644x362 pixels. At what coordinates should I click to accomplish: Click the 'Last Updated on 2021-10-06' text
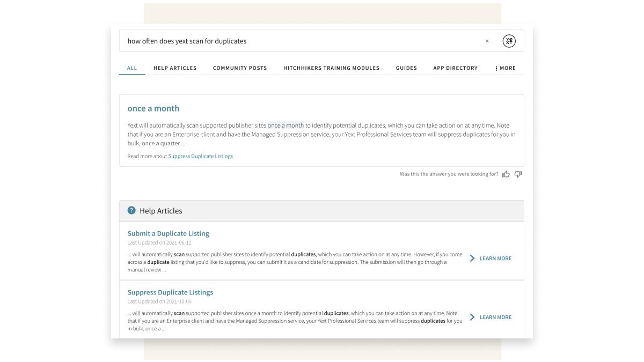[x=159, y=302]
